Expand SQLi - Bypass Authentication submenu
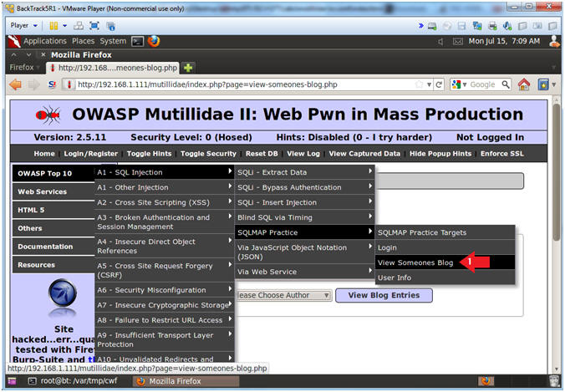This screenshot has width=565, height=392. pos(305,187)
